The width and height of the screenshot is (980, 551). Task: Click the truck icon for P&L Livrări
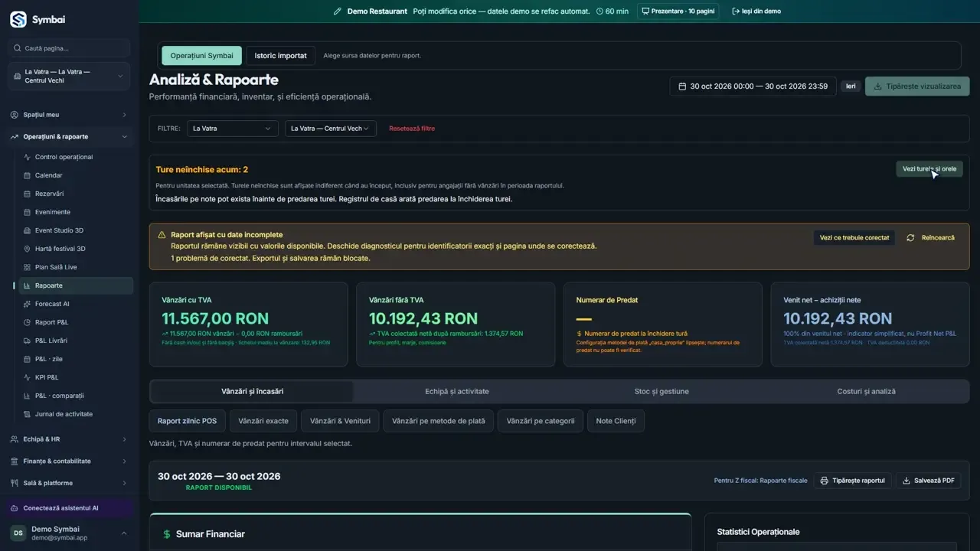click(x=27, y=341)
